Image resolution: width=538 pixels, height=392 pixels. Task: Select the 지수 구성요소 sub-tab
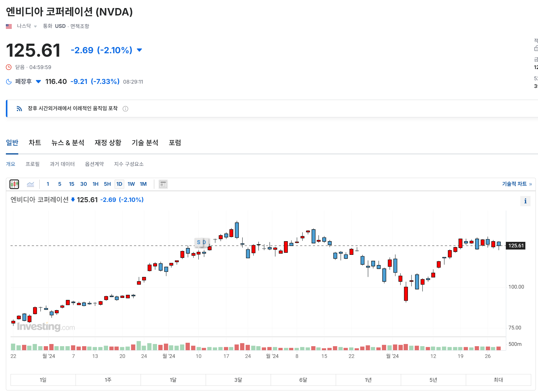point(129,164)
